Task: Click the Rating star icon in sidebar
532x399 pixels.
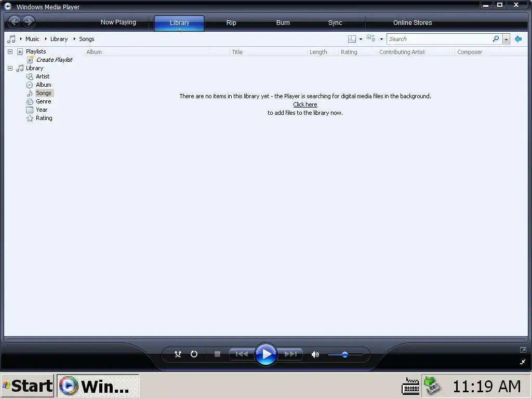Action: [30, 118]
